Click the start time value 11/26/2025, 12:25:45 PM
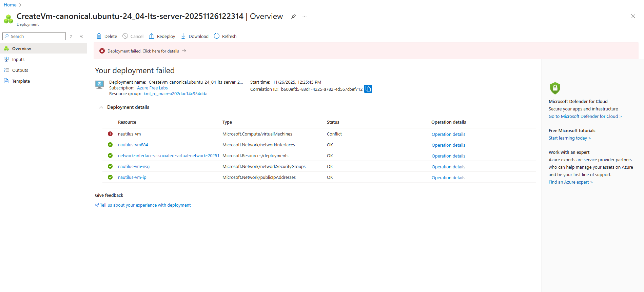This screenshot has width=644, height=292. 297,82
